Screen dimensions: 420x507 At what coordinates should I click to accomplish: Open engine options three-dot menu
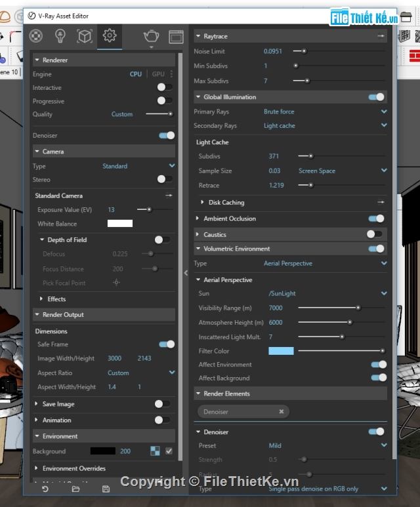pyautogui.click(x=171, y=74)
